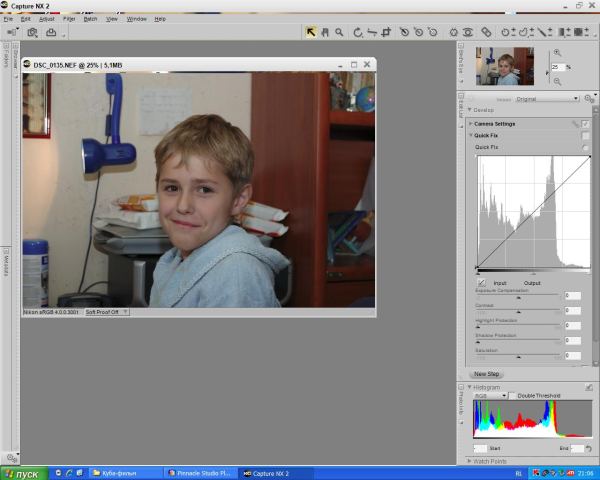Collapse the Quick Fix section triangle

471,136
